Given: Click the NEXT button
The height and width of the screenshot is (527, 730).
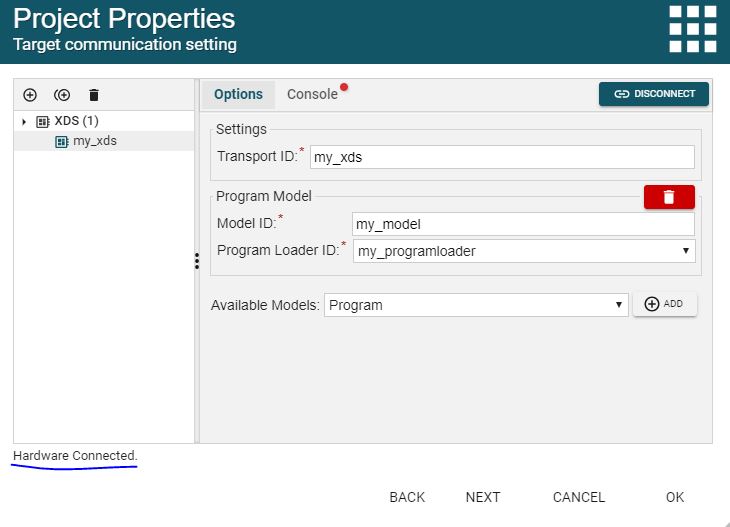Looking at the screenshot, I should [x=483, y=497].
